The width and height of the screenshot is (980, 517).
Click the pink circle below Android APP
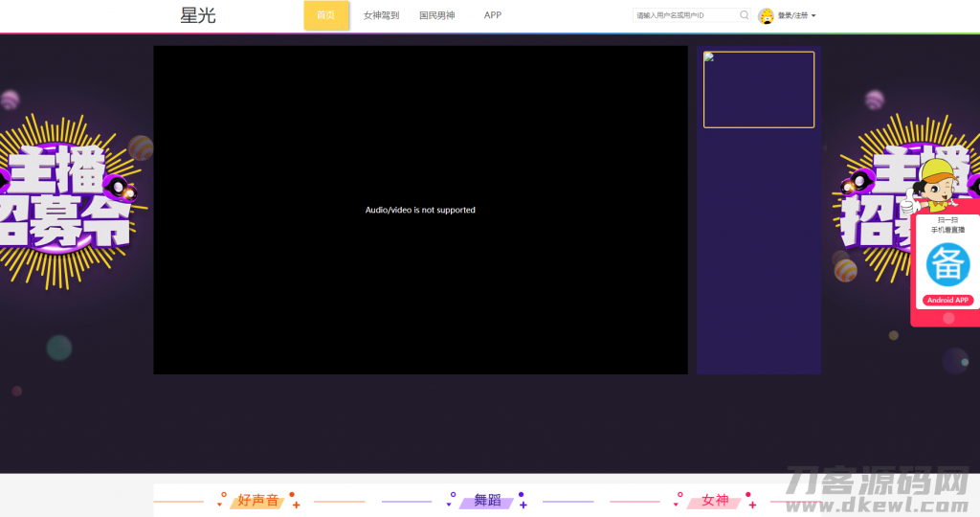(x=948, y=318)
